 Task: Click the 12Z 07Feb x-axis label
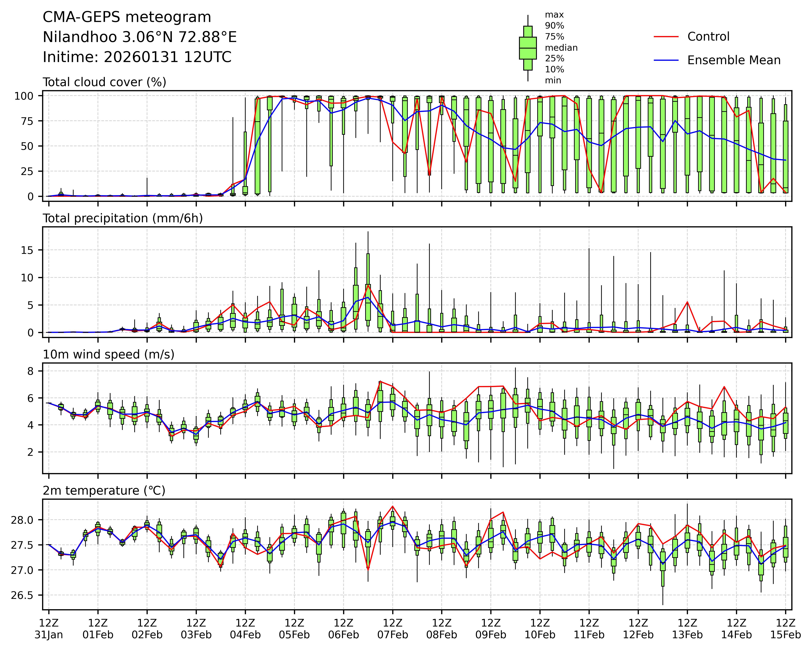point(393,629)
